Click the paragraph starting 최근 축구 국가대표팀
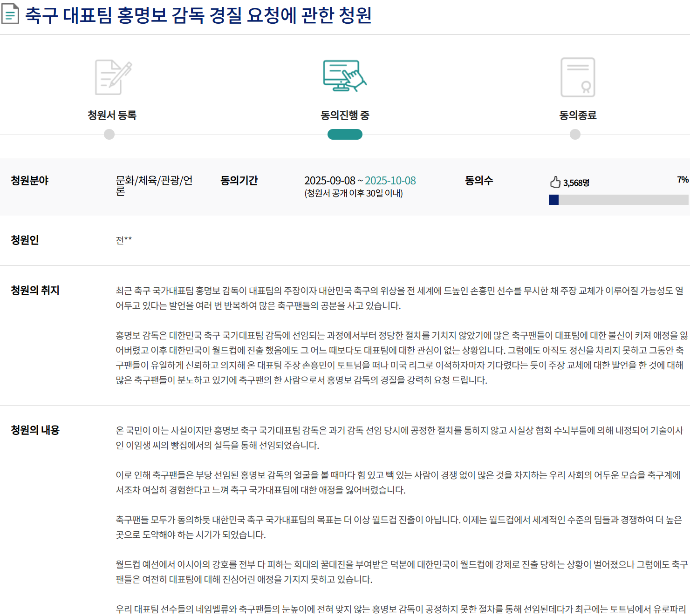690x616 pixels. [400, 298]
